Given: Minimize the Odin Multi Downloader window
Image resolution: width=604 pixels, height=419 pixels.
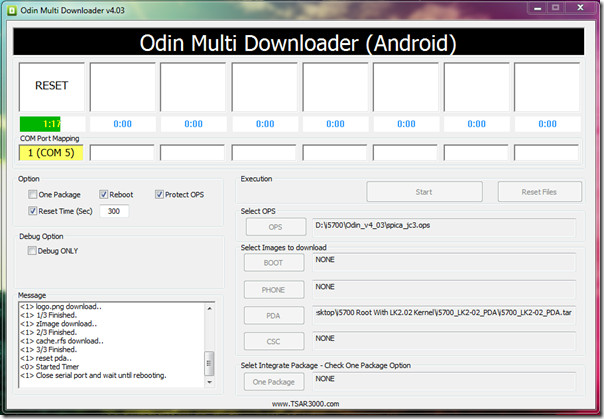Looking at the screenshot, I should click(538, 8).
